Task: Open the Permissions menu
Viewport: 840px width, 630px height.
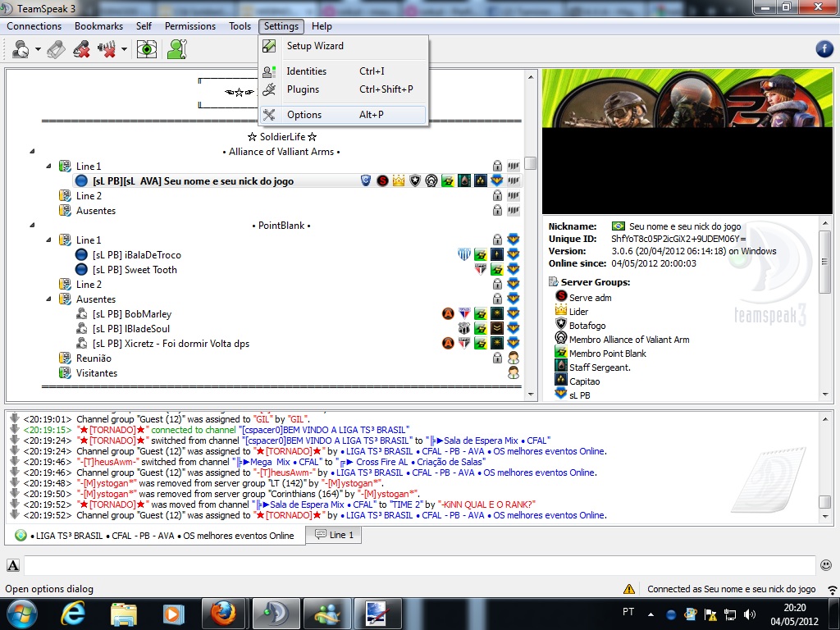Action: (190, 26)
